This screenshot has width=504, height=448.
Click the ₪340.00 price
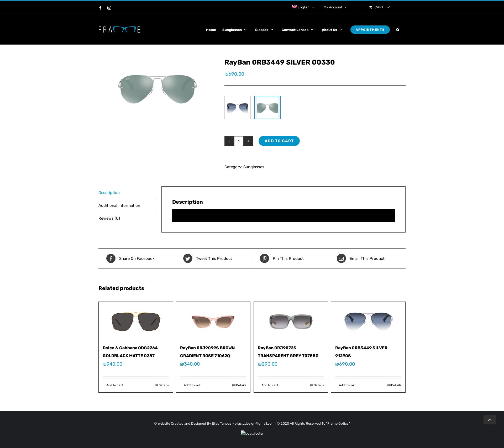190,364
